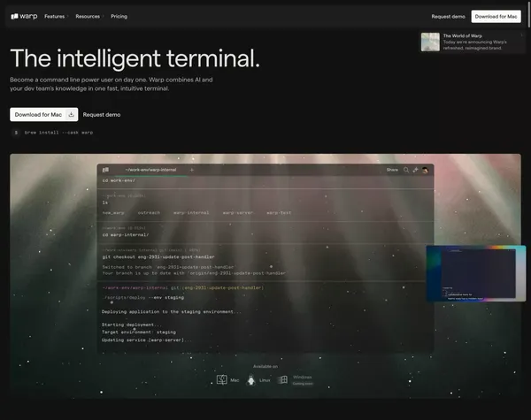The width and height of the screenshot is (531, 420).
Task: Open the floating video preview thumbnail
Action: [476, 273]
